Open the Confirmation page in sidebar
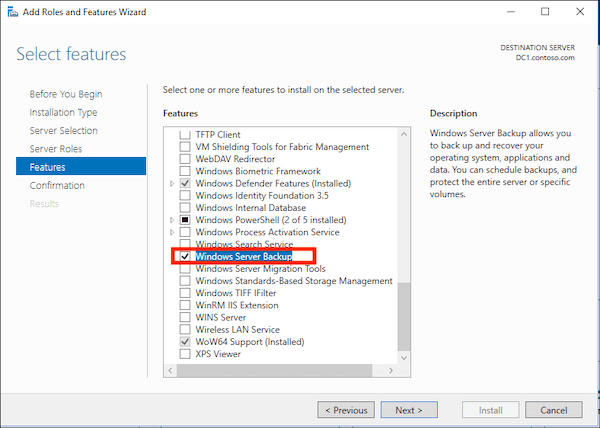The width and height of the screenshot is (600, 428). [57, 185]
